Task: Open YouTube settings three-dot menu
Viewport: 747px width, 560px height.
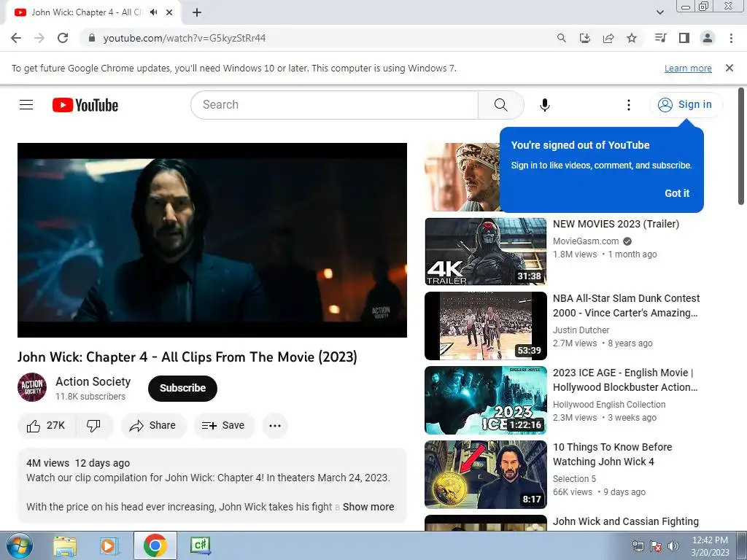Action: (629, 105)
